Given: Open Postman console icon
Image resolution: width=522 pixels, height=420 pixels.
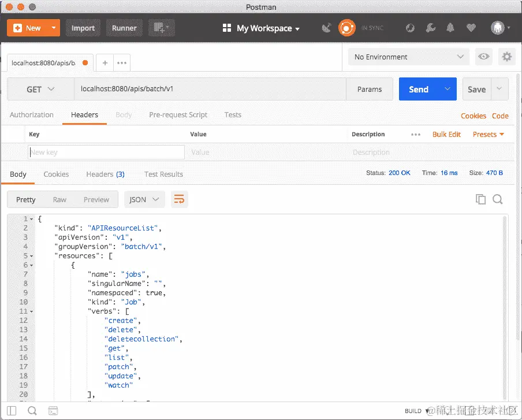Looking at the screenshot, I should coord(53,411).
